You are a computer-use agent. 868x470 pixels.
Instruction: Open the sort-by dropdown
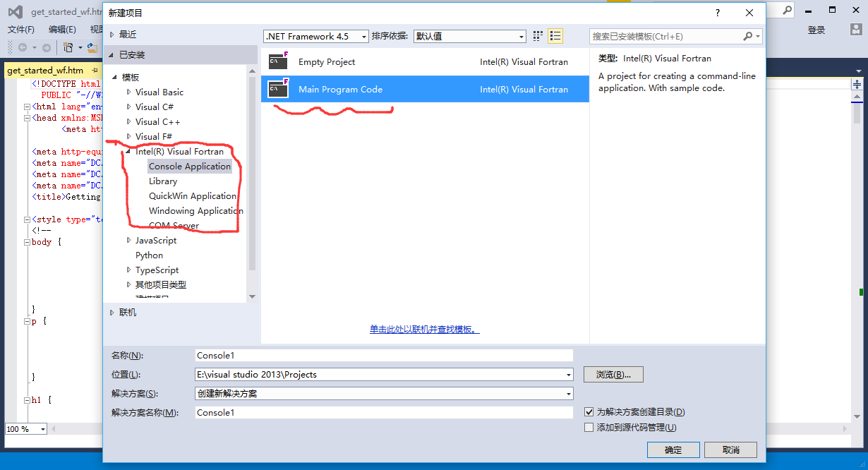[x=469, y=36]
